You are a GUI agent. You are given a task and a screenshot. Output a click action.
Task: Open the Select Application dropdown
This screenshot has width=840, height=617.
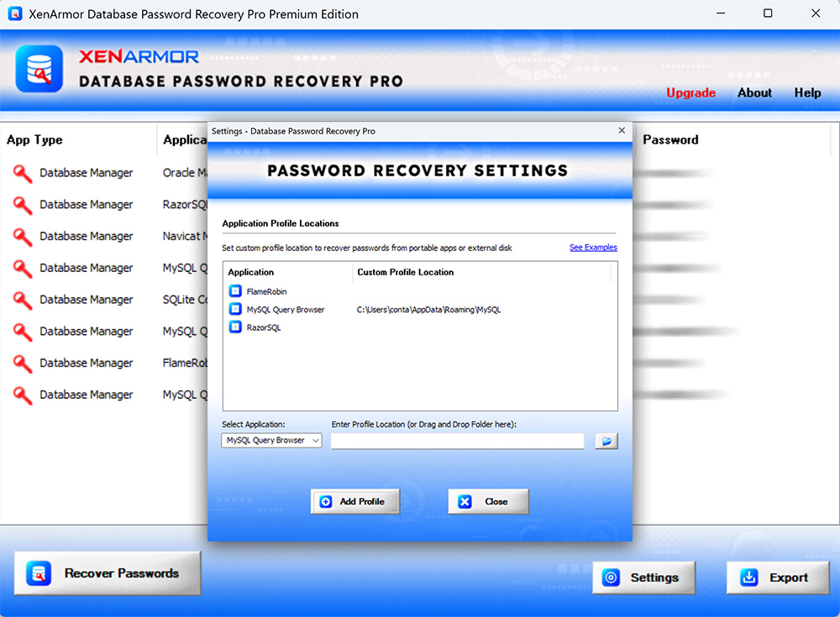coord(271,440)
